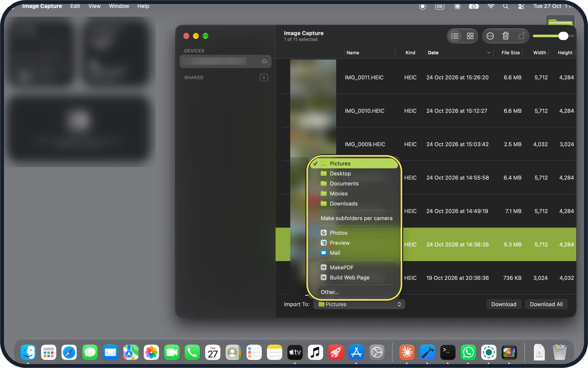The width and height of the screenshot is (588, 368).
Task: Open Photos from the Dock
Action: coord(151,352)
